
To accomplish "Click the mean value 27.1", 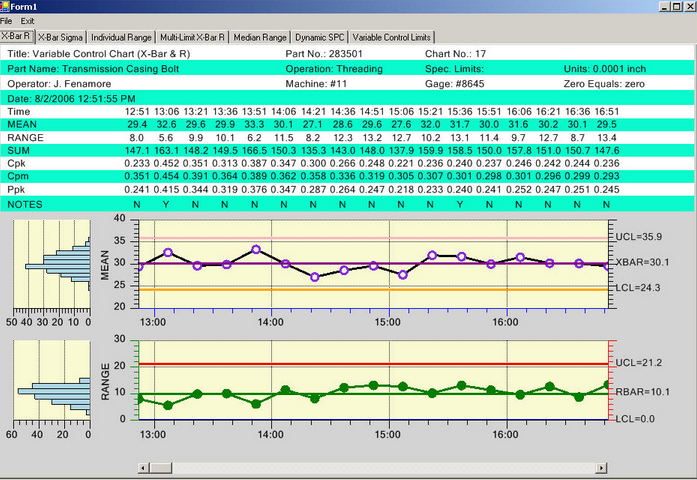I will click(313, 124).
